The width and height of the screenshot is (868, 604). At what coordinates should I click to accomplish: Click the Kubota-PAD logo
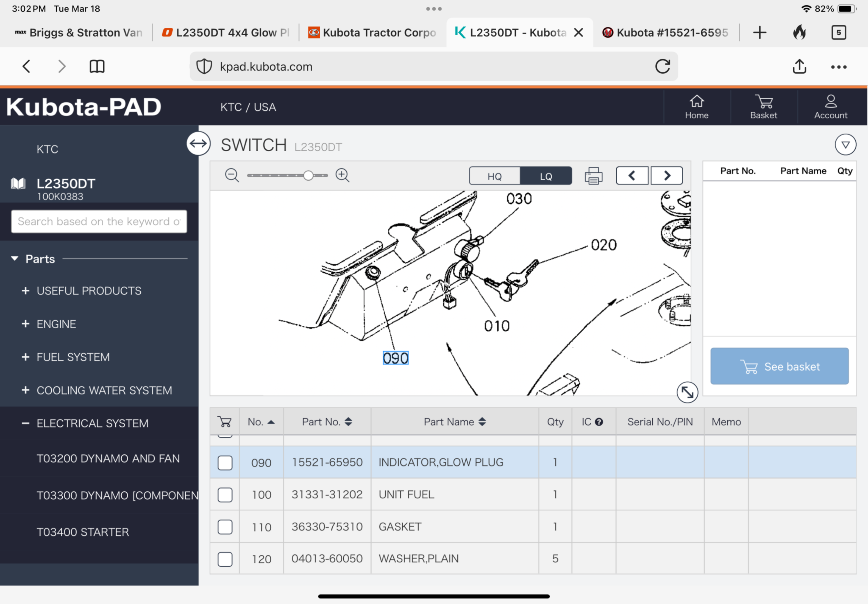point(83,107)
